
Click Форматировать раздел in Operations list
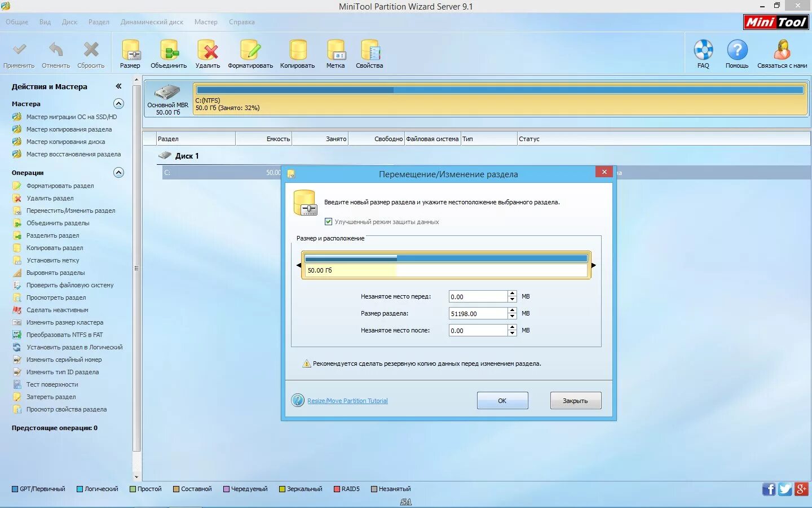click(x=60, y=186)
